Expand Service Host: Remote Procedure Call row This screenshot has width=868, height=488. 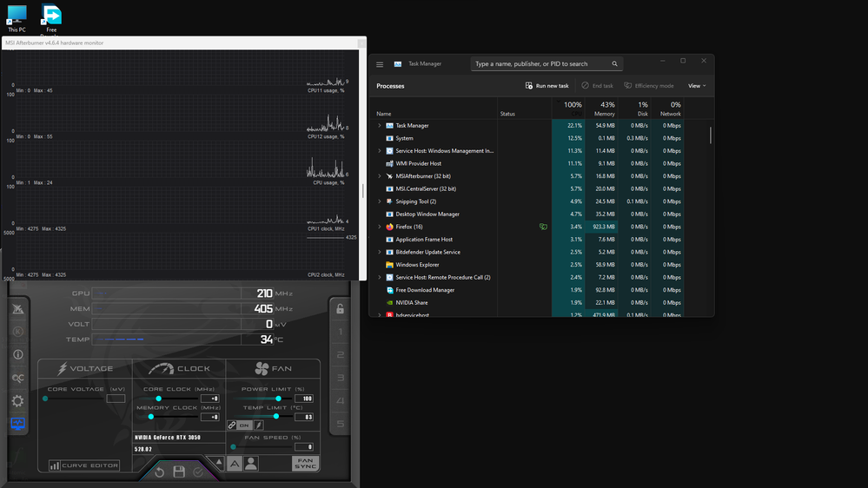pyautogui.click(x=379, y=277)
